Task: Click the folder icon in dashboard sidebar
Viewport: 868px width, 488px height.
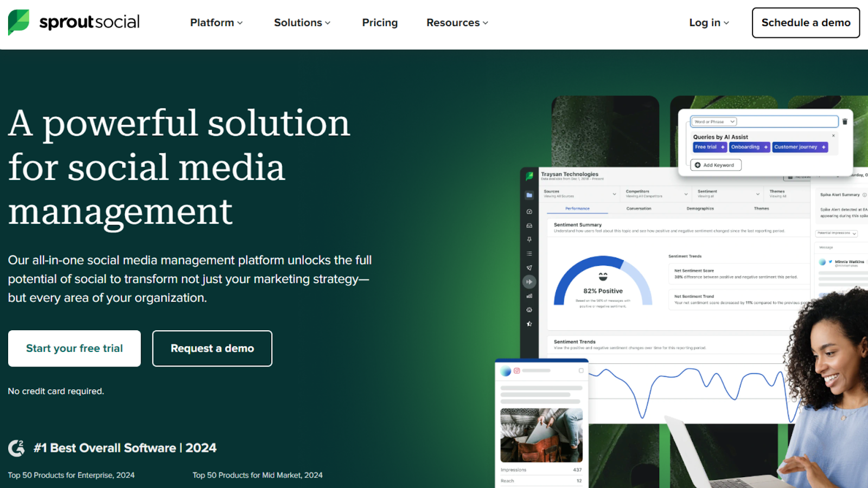Action: [x=529, y=195]
